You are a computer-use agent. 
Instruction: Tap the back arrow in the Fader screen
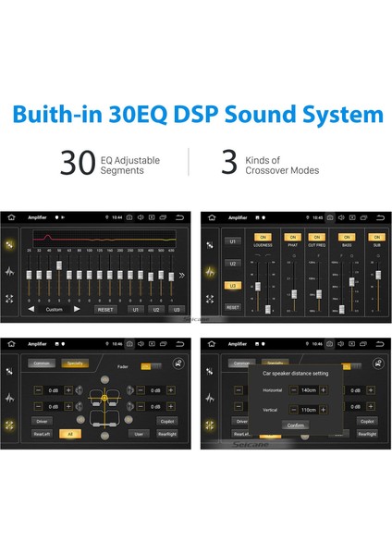click(179, 344)
